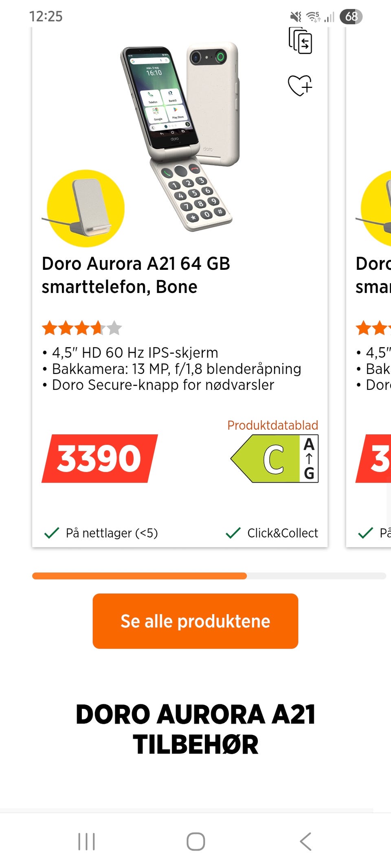Tap the Android home button
Screen dimensions: 391x868
coord(195,841)
